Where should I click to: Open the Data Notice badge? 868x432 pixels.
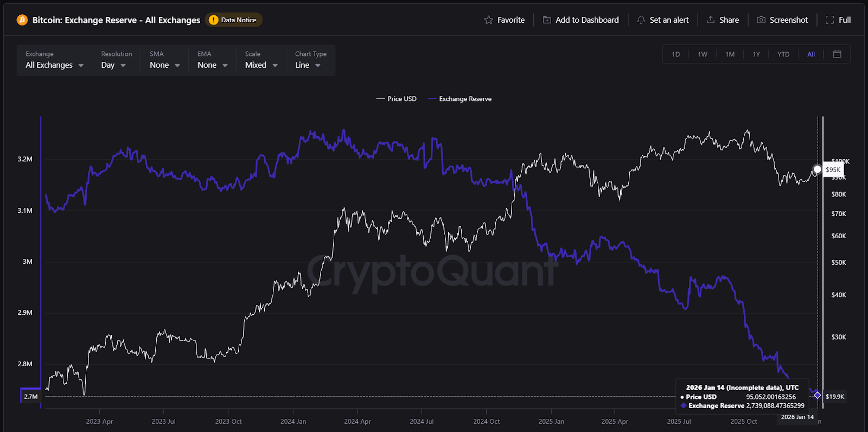point(234,20)
